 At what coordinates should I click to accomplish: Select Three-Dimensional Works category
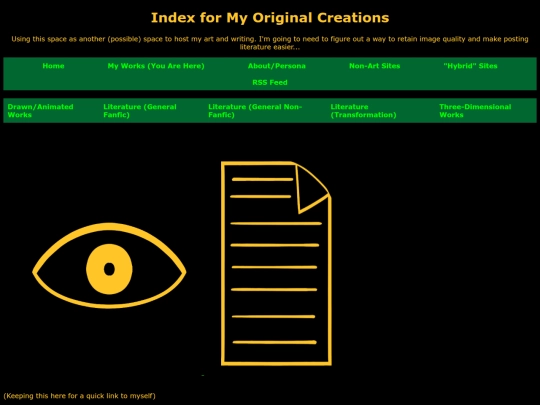(x=475, y=111)
